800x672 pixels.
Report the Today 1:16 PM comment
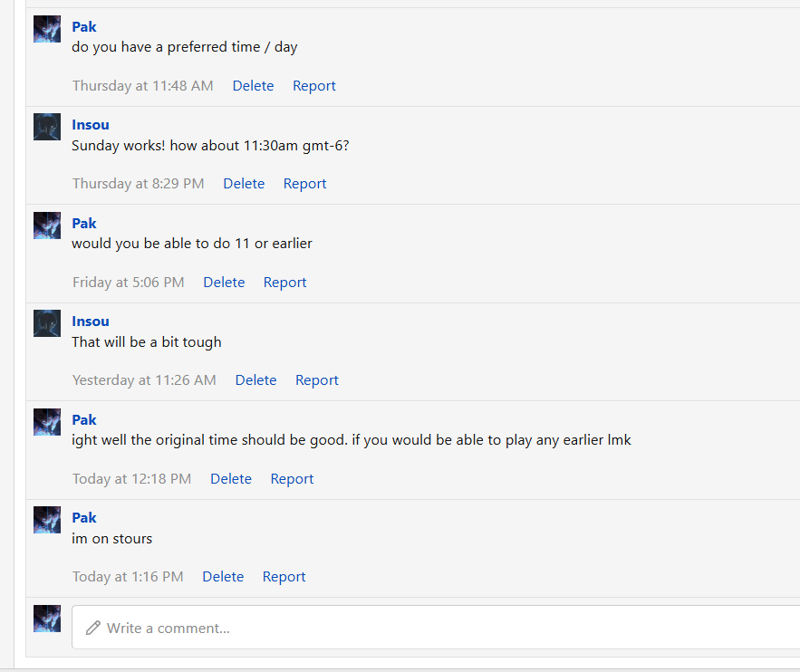[x=284, y=577]
